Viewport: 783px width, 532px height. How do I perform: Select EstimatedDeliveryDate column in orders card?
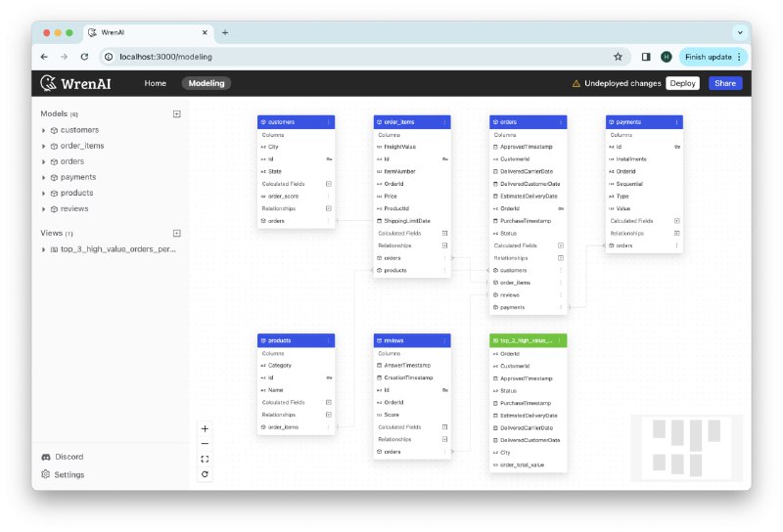coord(529,197)
